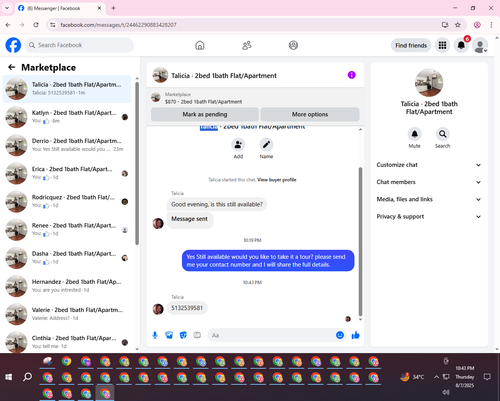Open Renee conversation in the list
Viewport: 500px width, 401px height.
[x=67, y=230]
